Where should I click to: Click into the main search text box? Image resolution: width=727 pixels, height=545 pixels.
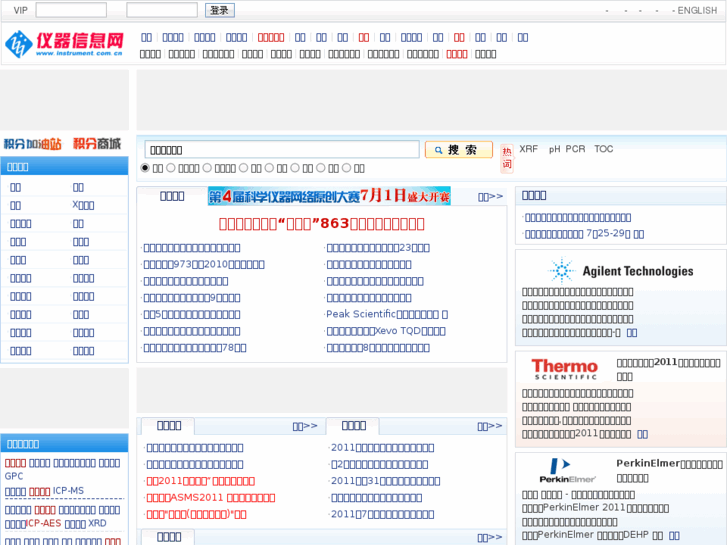(x=282, y=150)
